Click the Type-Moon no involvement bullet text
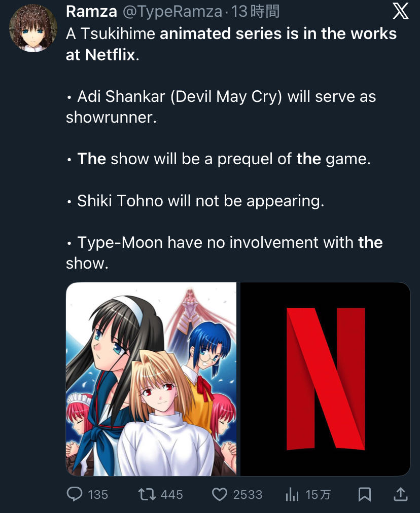The width and height of the screenshot is (420, 513). pos(224,252)
